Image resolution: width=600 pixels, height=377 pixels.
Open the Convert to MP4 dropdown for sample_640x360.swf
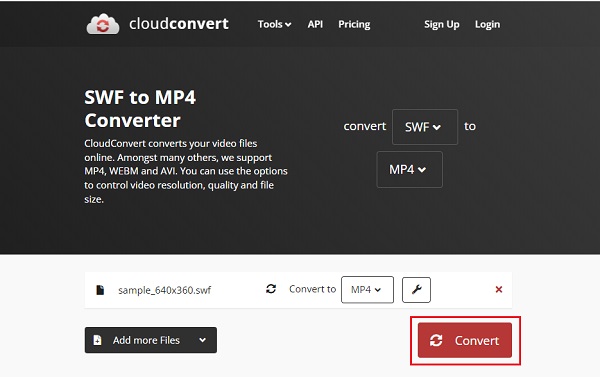[367, 290]
